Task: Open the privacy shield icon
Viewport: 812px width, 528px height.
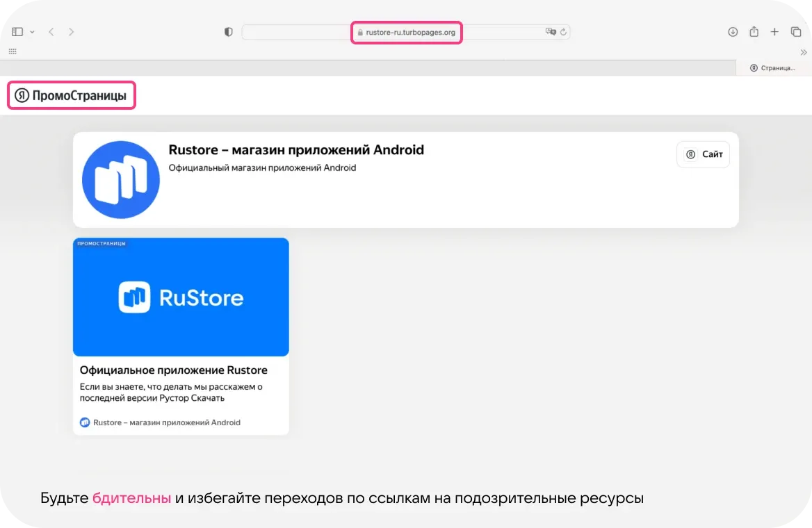Action: [x=228, y=31]
